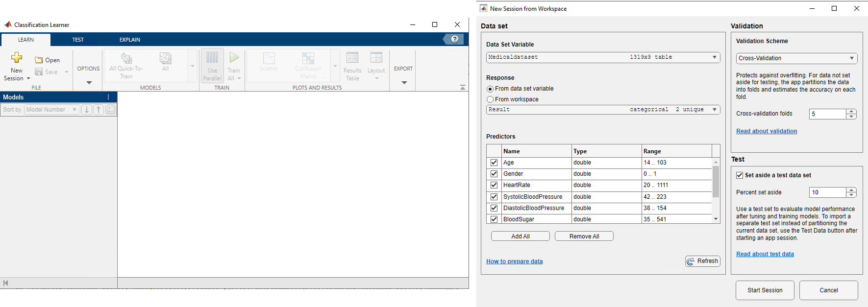This screenshot has width=868, height=307.
Task: Open a saved session with Open icon
Action: point(39,60)
